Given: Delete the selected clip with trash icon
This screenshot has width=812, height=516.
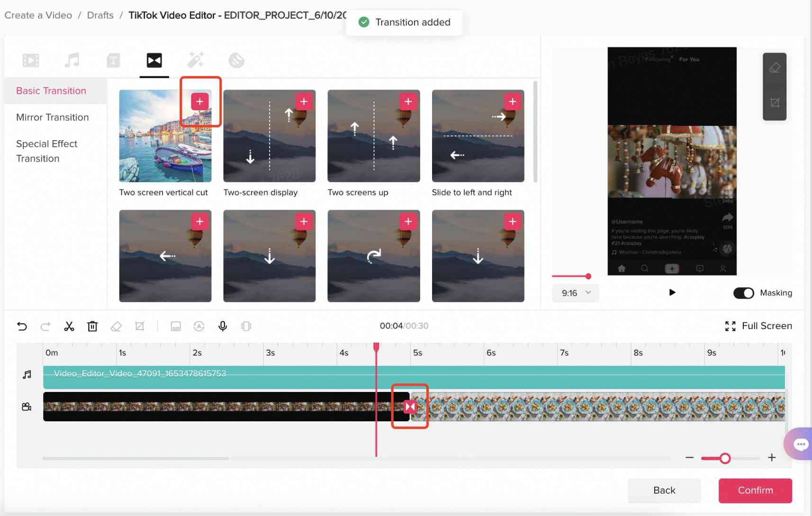Looking at the screenshot, I should pos(93,326).
